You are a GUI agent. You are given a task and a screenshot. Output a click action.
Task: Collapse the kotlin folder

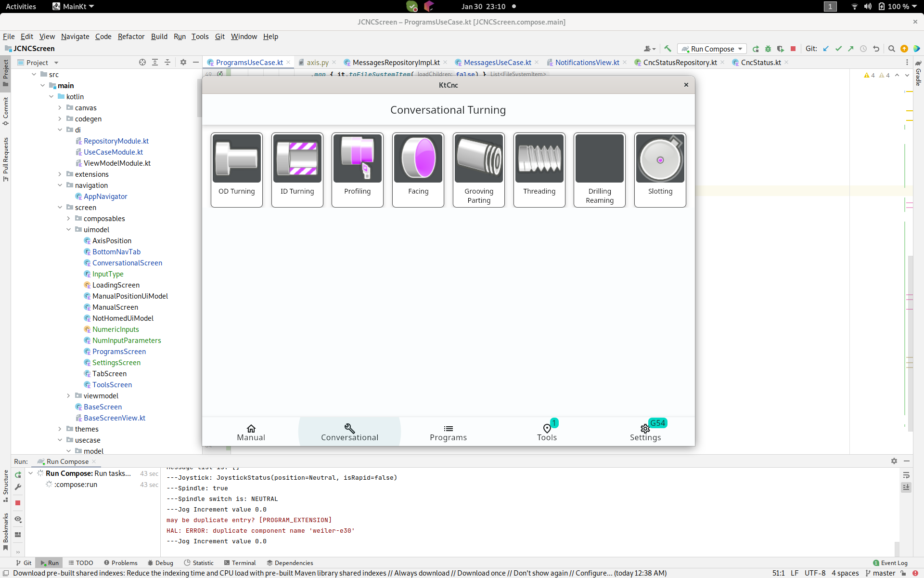pos(51,97)
